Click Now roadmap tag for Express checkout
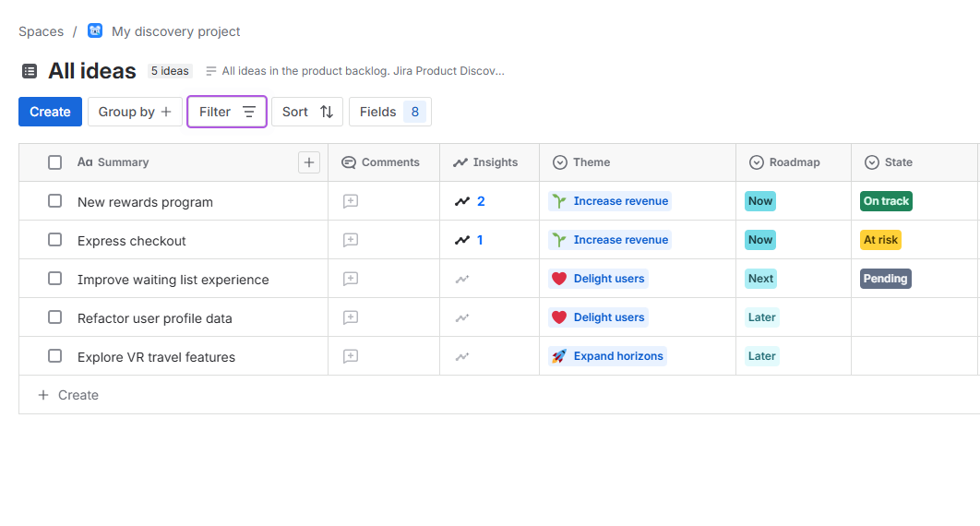 click(x=760, y=240)
